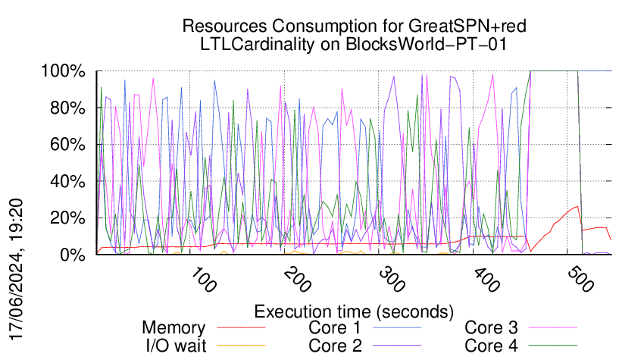This screenshot has width=644, height=360.
Task: Click the Core 2 legend label
Action: (x=335, y=346)
